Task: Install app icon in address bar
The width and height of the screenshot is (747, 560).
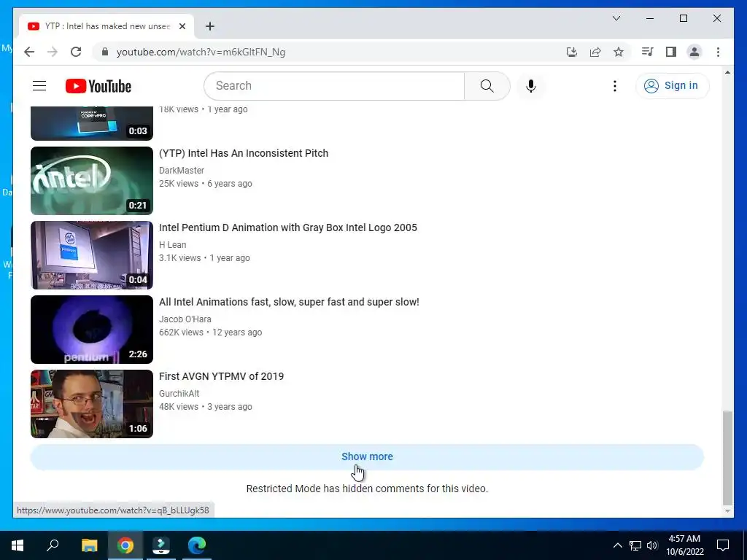Action: point(572,52)
